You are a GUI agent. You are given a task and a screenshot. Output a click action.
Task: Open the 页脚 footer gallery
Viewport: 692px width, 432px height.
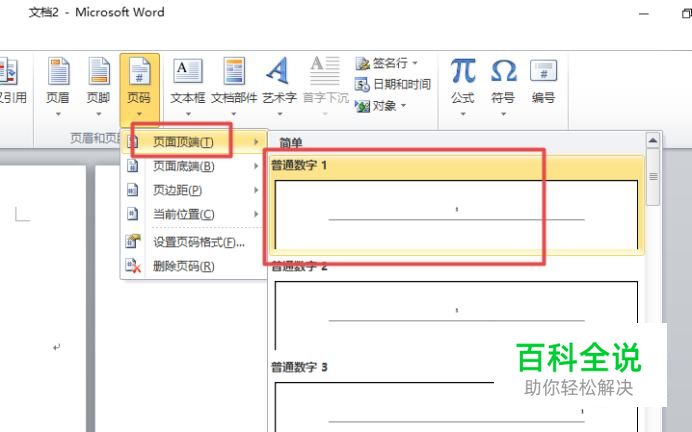(x=98, y=86)
